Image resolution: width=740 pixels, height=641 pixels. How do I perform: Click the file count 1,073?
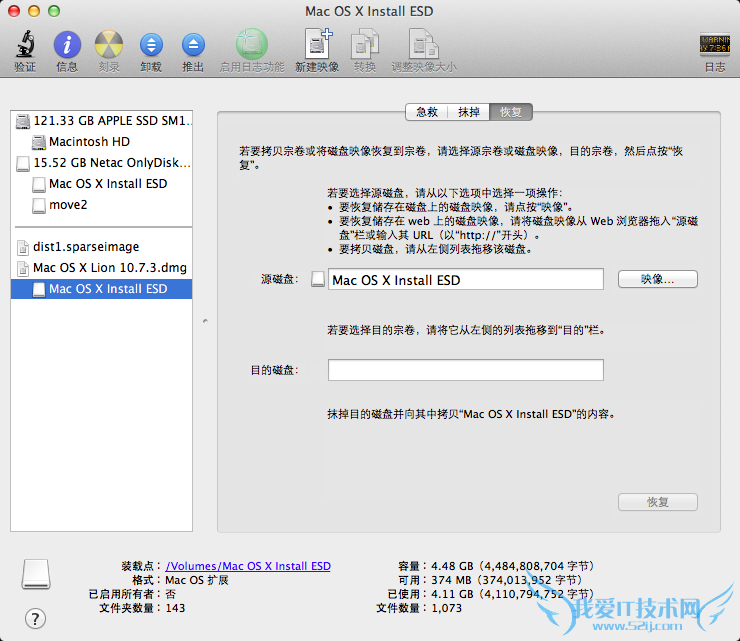coord(446,608)
